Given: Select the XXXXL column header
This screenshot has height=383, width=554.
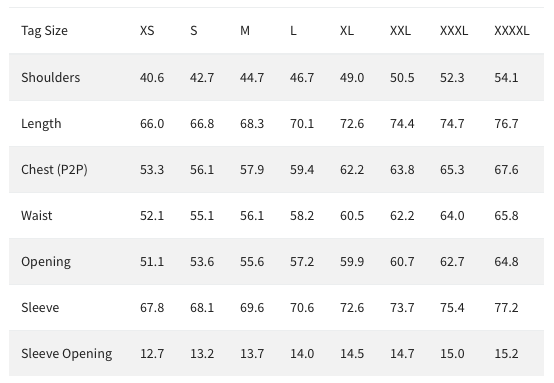Looking at the screenshot, I should [511, 31].
